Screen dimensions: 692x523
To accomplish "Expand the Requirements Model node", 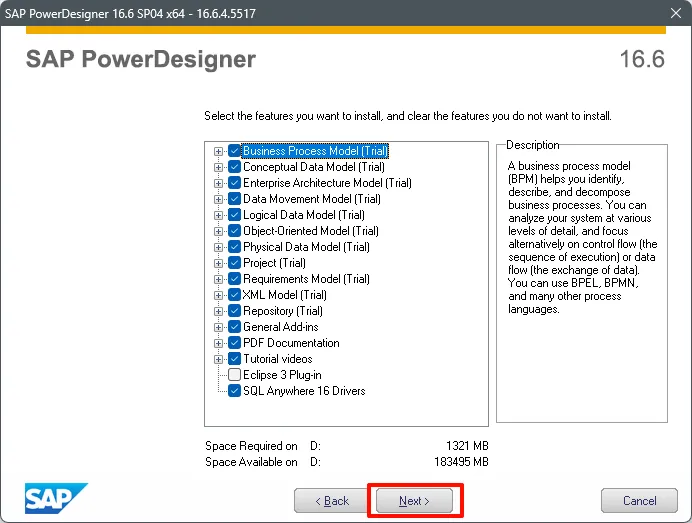I will (x=218, y=279).
